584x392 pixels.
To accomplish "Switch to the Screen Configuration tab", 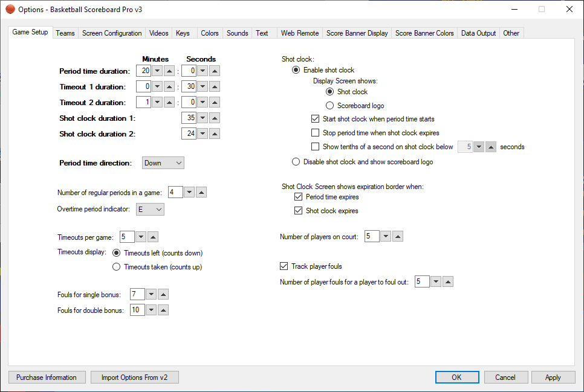I will coord(112,33).
